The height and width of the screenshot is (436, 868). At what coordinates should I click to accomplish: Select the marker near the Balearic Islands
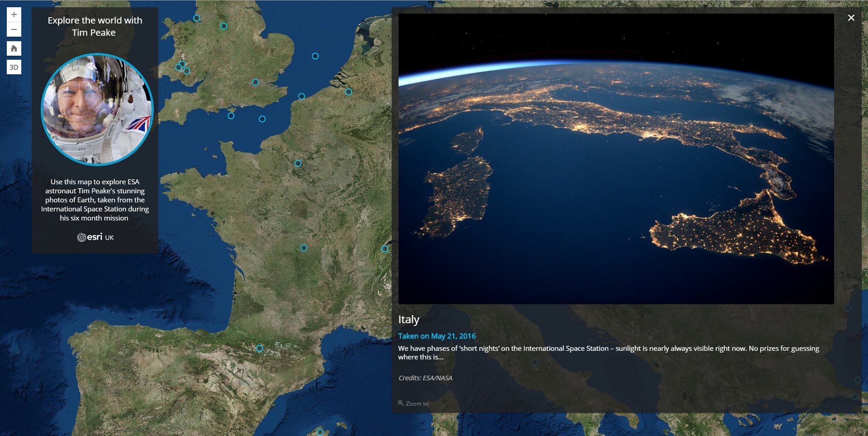pos(320,432)
